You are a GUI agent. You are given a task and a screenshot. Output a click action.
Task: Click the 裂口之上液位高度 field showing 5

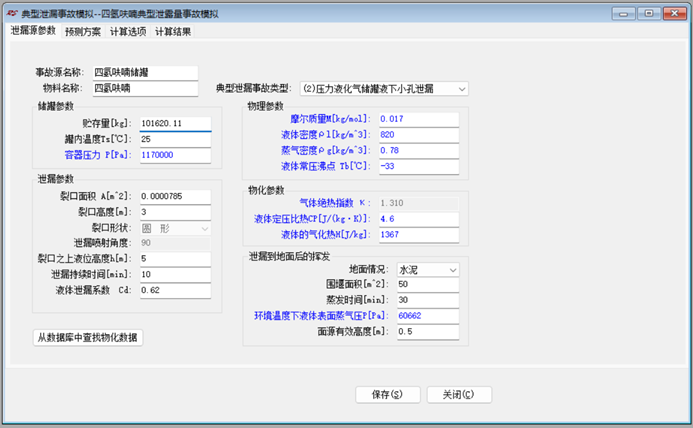click(x=175, y=259)
